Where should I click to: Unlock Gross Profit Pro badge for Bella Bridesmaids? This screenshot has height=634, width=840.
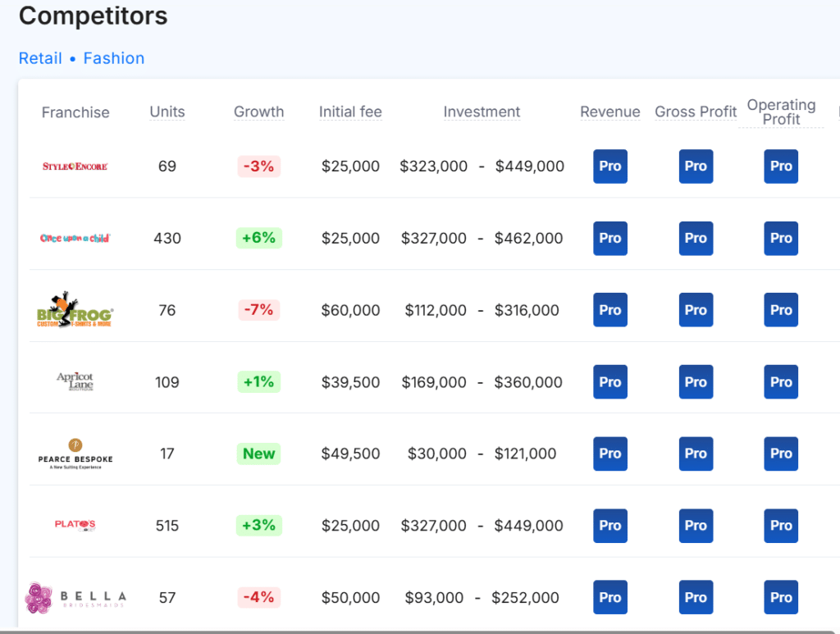click(x=696, y=598)
